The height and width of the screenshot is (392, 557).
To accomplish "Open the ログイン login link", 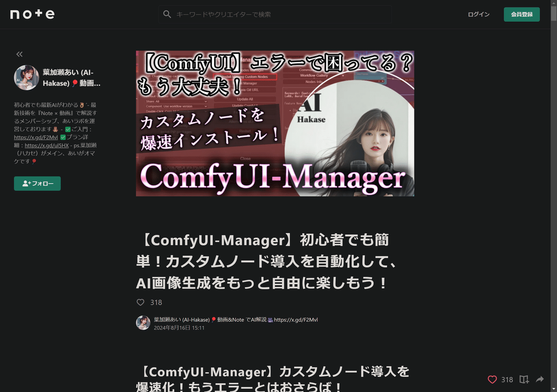I will tap(479, 14).
